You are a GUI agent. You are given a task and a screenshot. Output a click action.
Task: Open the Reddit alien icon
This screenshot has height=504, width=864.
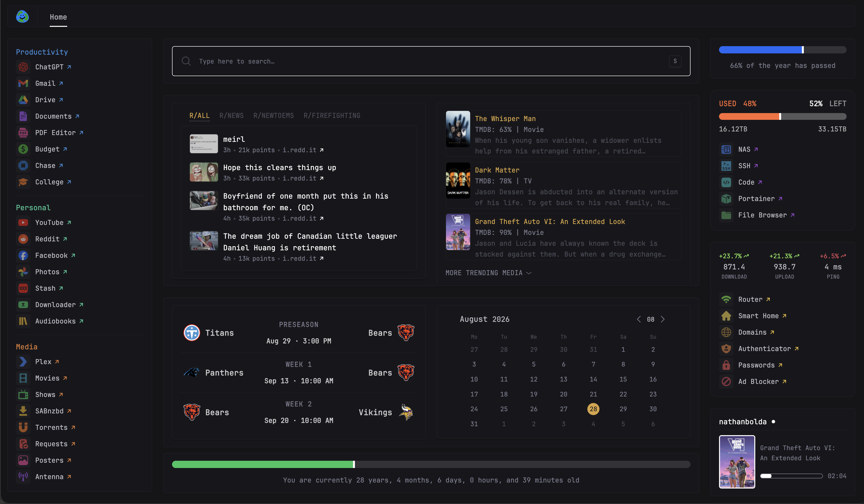[x=23, y=239]
